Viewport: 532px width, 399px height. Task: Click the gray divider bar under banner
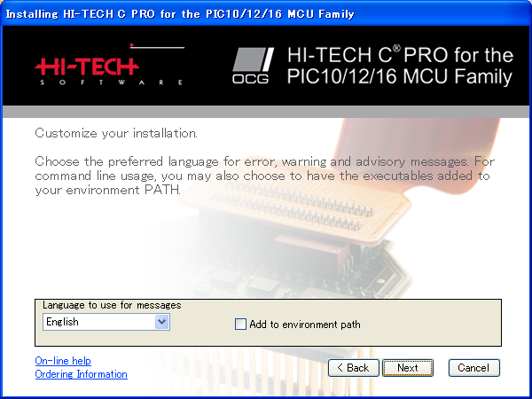pos(266,112)
